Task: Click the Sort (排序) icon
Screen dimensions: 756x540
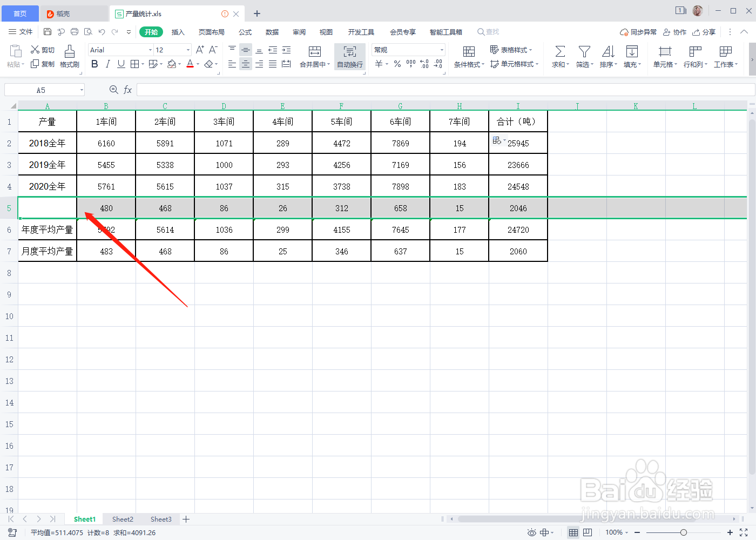Action: [x=608, y=52]
